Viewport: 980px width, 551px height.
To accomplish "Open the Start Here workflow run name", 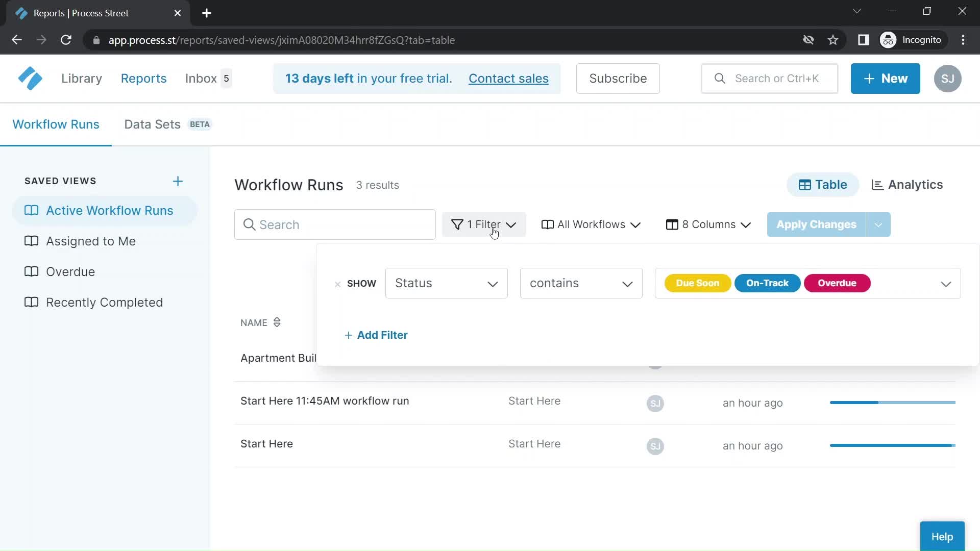I will coord(266,444).
